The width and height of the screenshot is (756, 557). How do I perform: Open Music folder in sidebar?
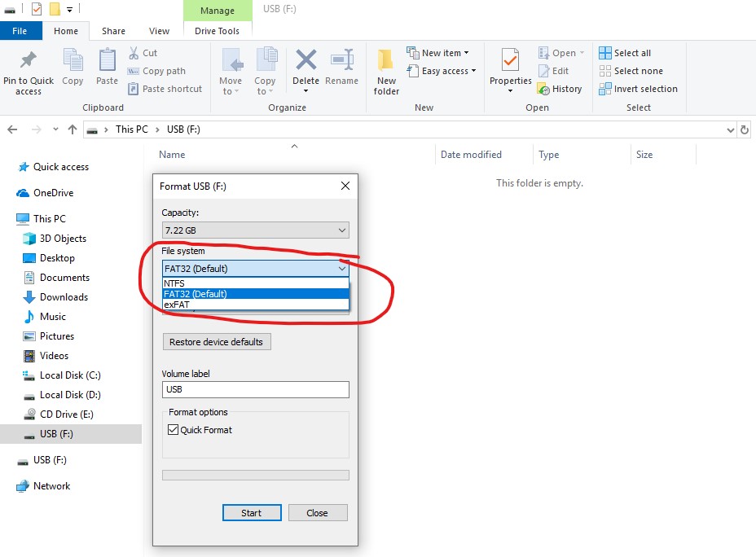[x=44, y=317]
